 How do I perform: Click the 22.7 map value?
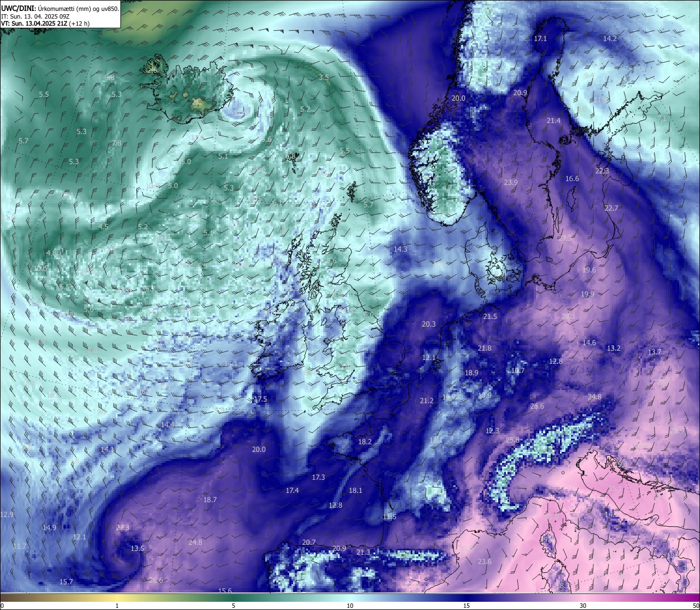pyautogui.click(x=611, y=208)
